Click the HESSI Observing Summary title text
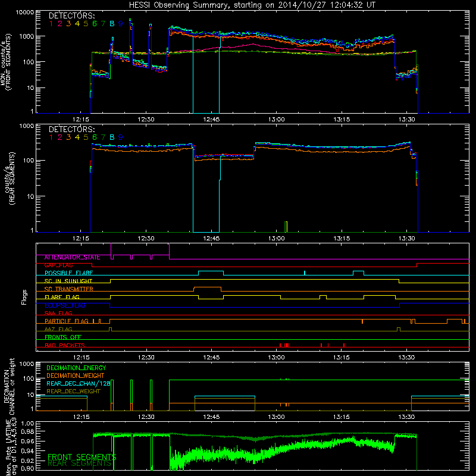Screen dimensions: 476x476 [x=252, y=5]
